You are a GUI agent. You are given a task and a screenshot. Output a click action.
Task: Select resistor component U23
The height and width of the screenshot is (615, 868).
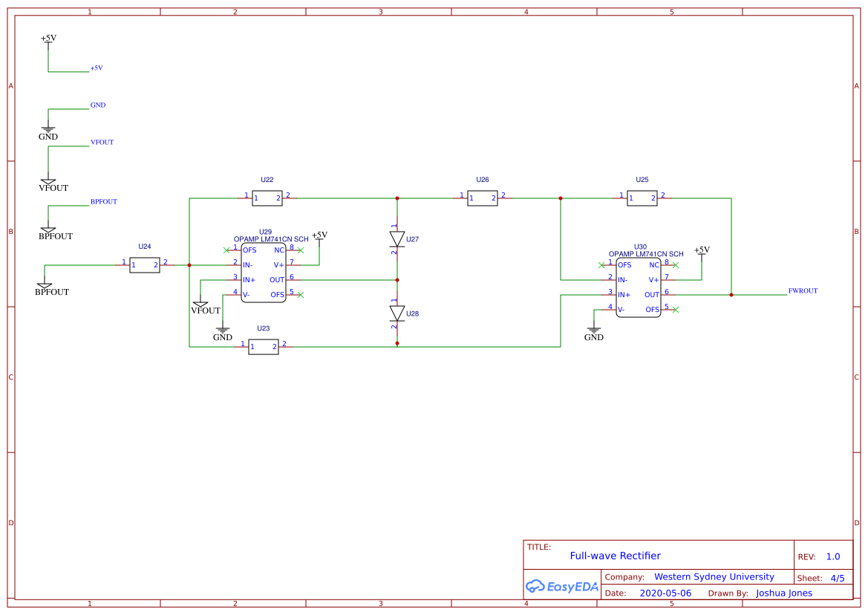(264, 347)
